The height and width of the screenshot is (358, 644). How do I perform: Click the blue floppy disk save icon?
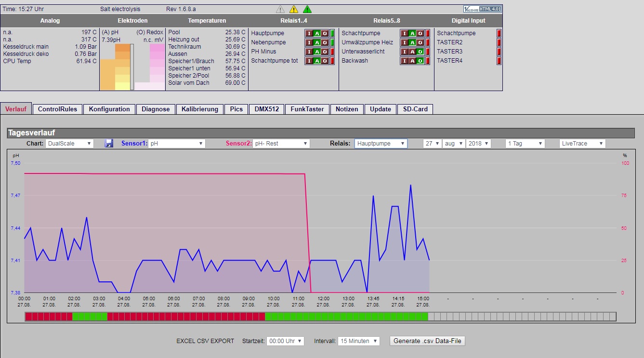coord(109,143)
